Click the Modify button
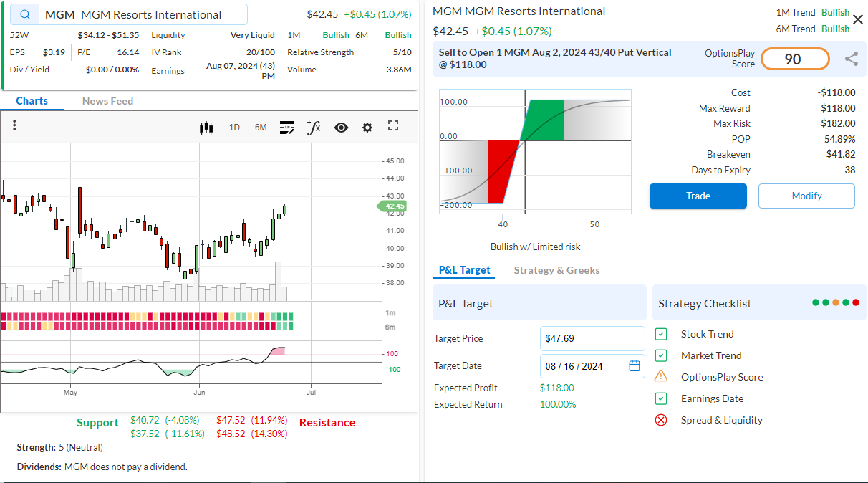This screenshot has width=868, height=483. 806,196
